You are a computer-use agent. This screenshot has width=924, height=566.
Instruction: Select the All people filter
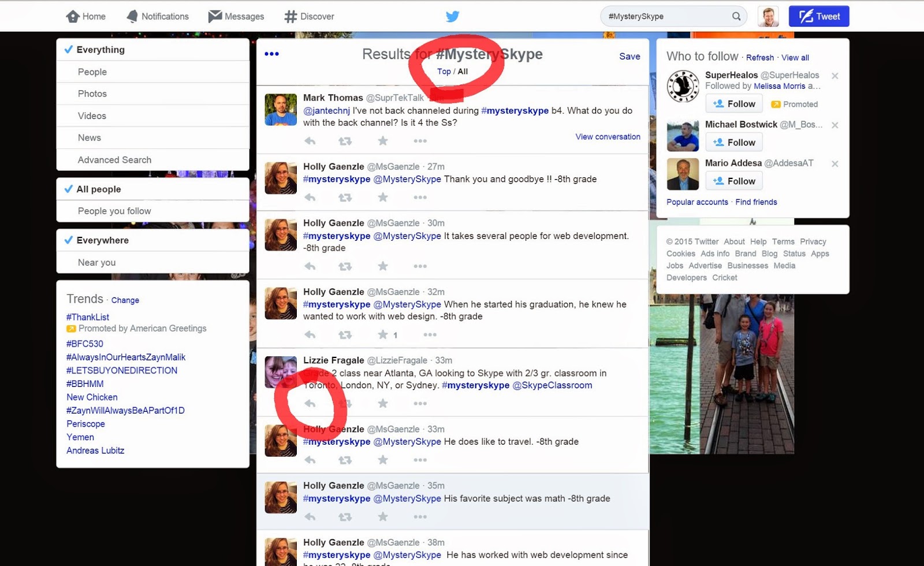tap(153, 189)
